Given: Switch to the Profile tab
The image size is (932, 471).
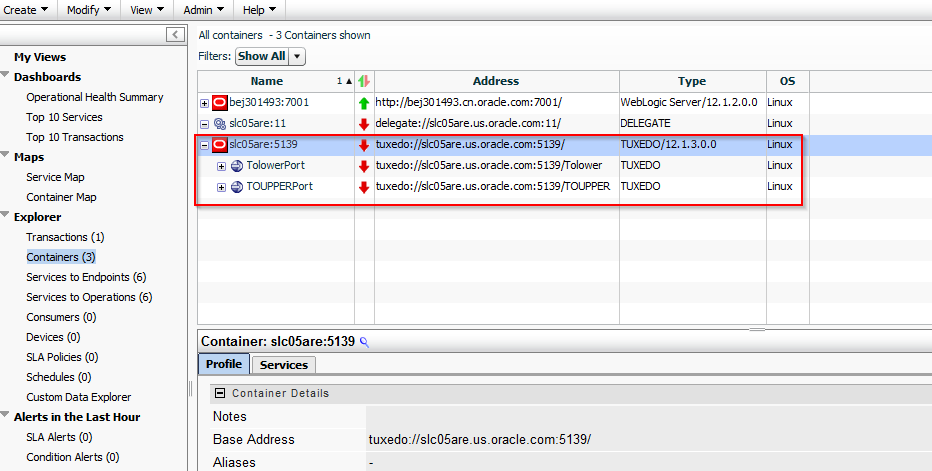Looking at the screenshot, I should tap(223, 364).
